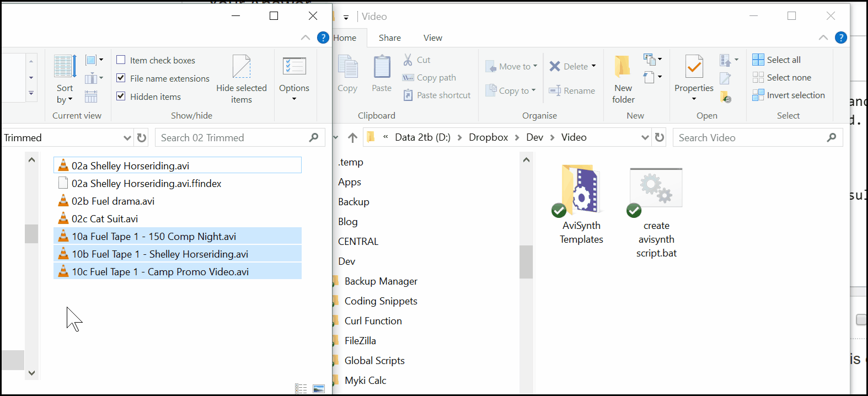This screenshot has height=396, width=868.
Task: Enable Item check boxes option
Action: [x=121, y=60]
